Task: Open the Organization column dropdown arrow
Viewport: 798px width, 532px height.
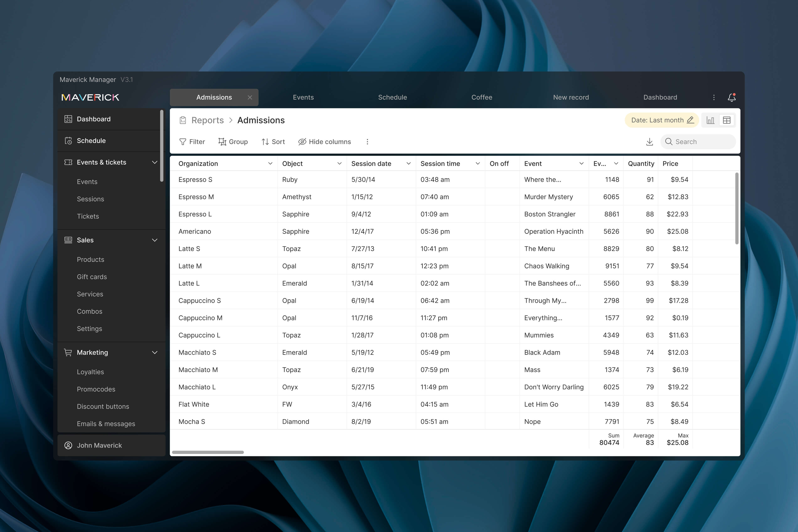Action: (x=270, y=164)
